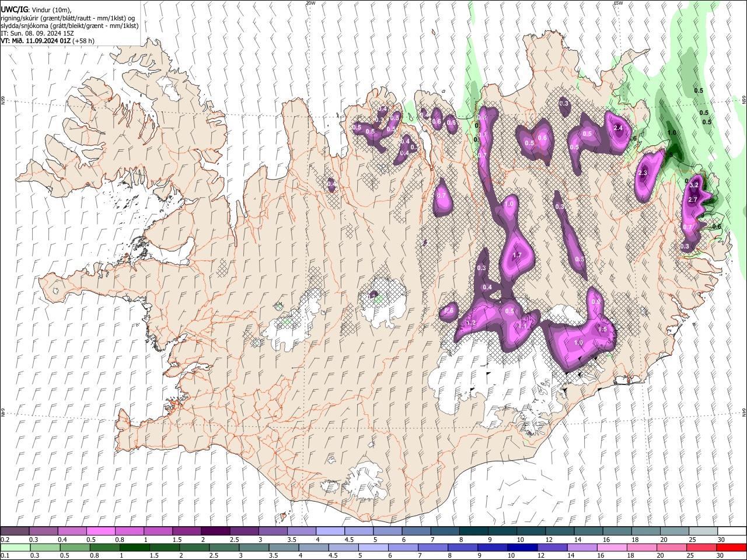
Task: Choose the snow legend swatch between 3 and 3.5
Action: coord(273,531)
